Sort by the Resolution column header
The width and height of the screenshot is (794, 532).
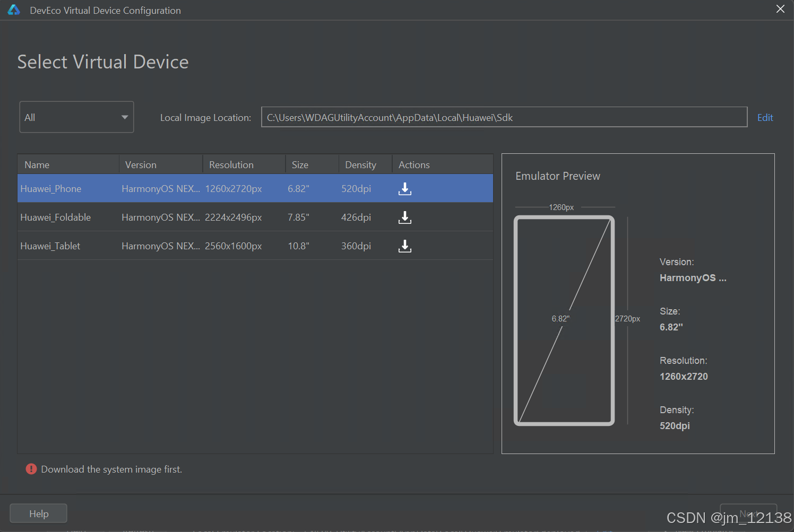coord(244,164)
